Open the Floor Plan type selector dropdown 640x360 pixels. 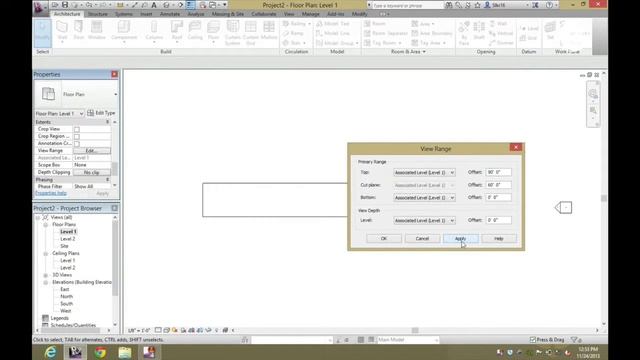[x=116, y=94]
